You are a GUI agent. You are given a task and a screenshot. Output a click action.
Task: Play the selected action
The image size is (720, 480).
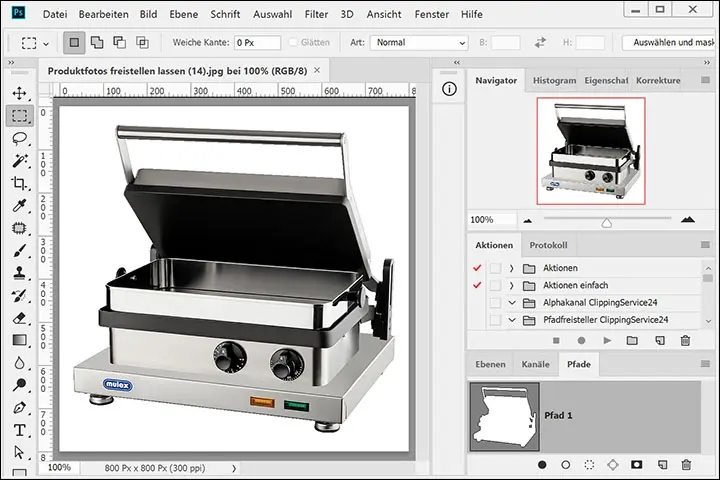tap(606, 341)
